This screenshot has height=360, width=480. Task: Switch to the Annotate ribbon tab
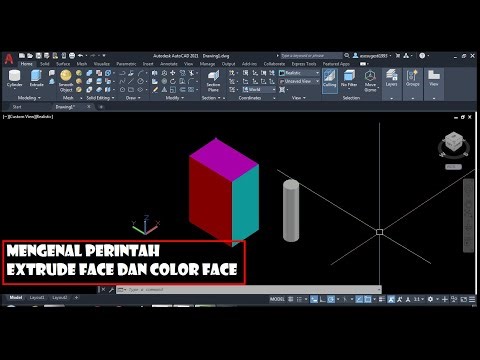(169, 64)
